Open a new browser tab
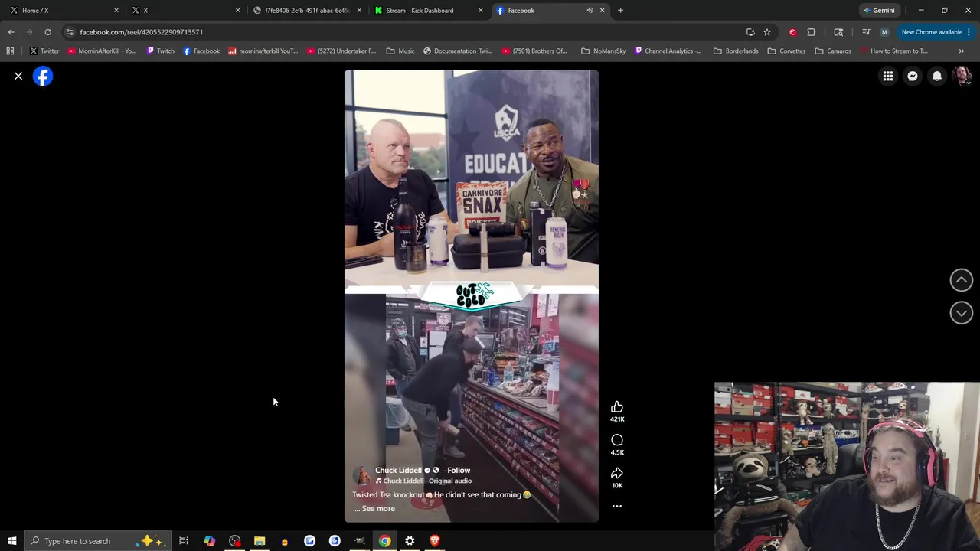Screen dimensions: 980x551 coord(620,10)
